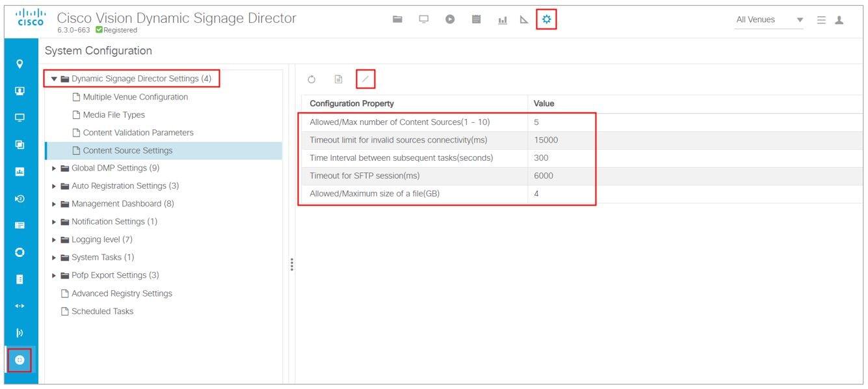Select Timeout for SFTP session(ms) row
Screen dimensions: 868x389
pos(582,176)
